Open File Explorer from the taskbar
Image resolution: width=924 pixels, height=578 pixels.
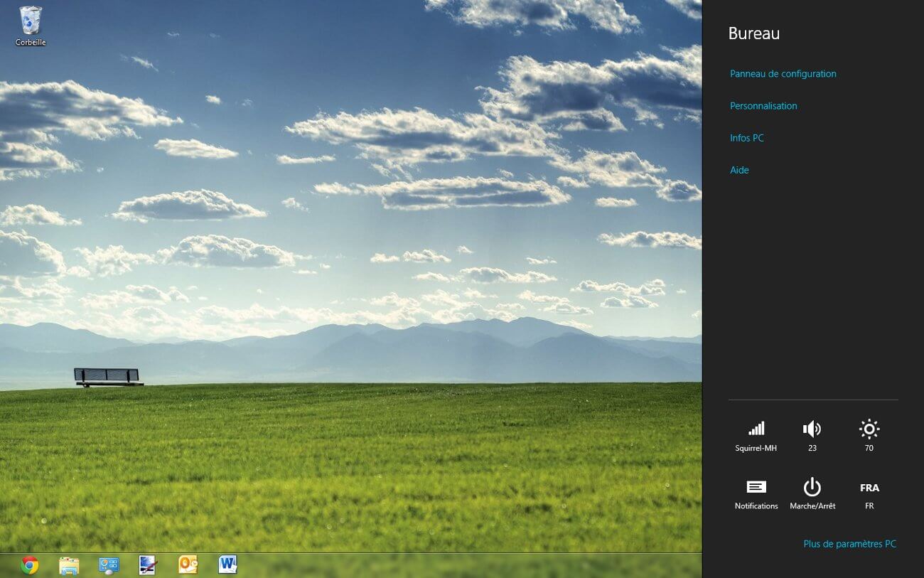(69, 565)
